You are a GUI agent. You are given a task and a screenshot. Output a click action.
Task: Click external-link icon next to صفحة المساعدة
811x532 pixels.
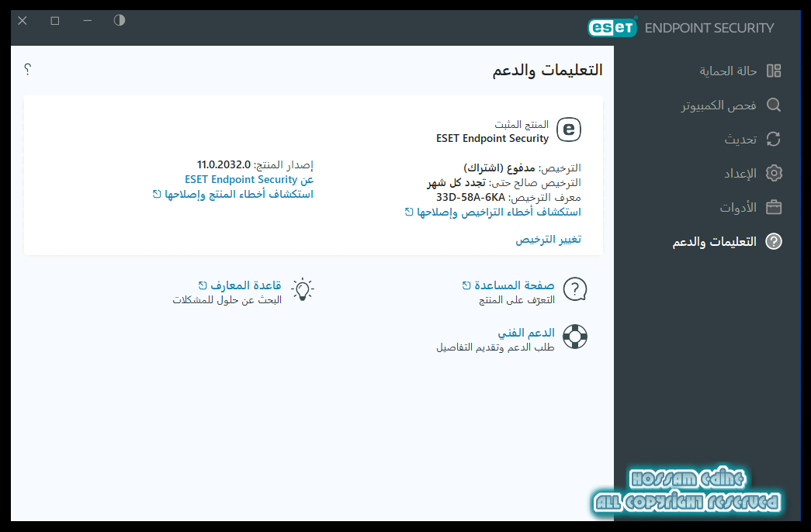[x=466, y=285]
